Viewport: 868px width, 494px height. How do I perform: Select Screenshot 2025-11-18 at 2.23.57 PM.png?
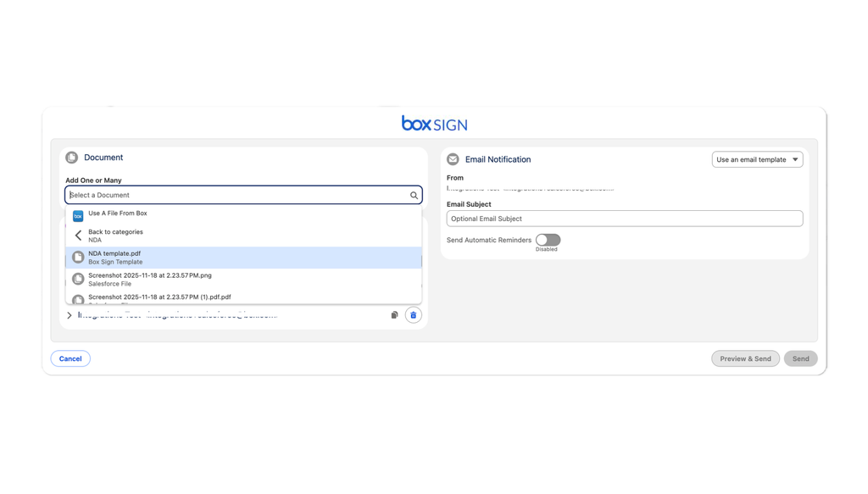pos(243,279)
